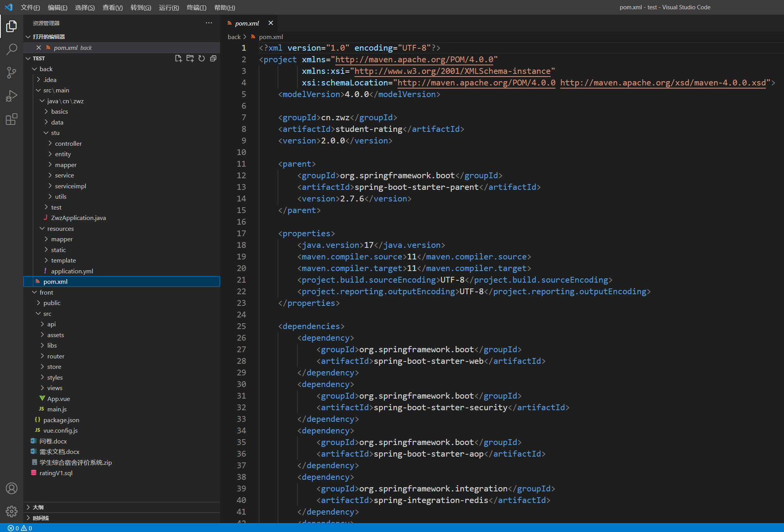This screenshot has height=532, width=784.
Task: Open the Extensions view
Action: (x=12, y=119)
